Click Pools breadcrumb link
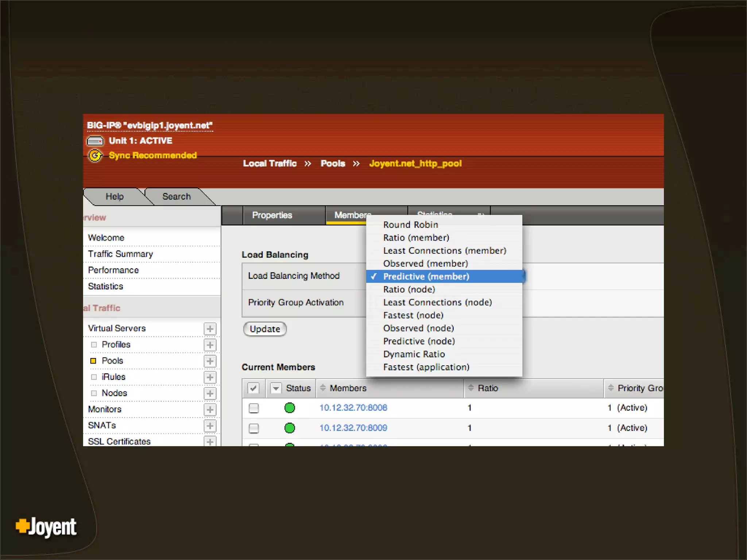This screenshot has height=560, width=747. [x=333, y=163]
